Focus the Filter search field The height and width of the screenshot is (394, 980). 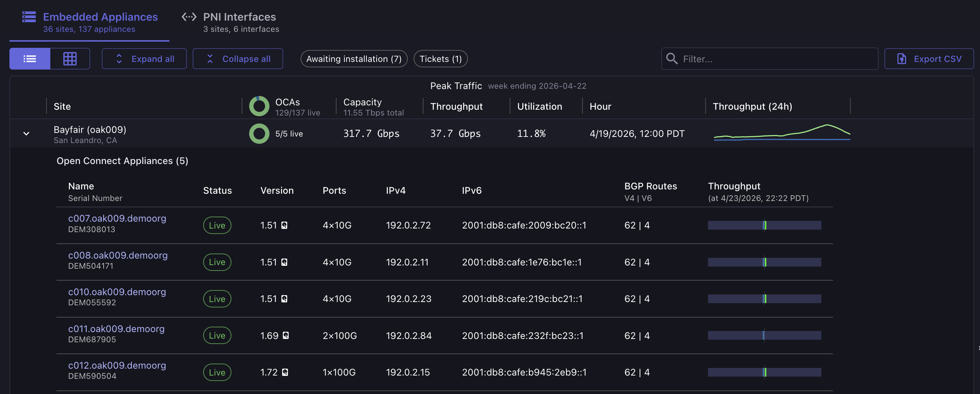coord(770,59)
